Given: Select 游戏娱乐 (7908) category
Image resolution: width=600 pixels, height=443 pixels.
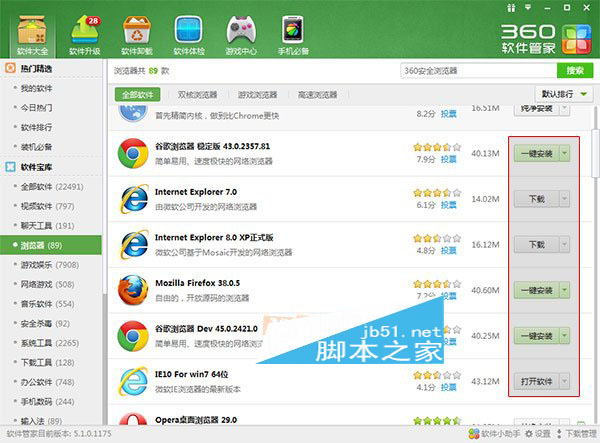Looking at the screenshot, I should [51, 265].
